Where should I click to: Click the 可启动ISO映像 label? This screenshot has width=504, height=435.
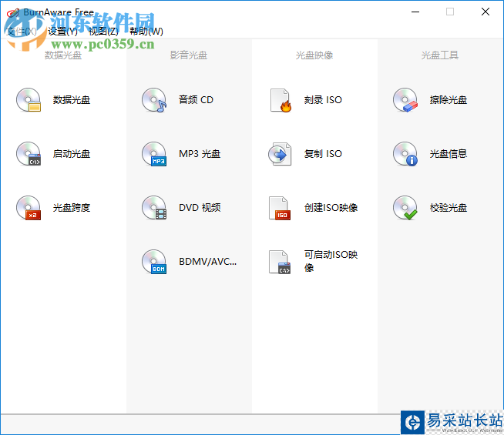(331, 261)
